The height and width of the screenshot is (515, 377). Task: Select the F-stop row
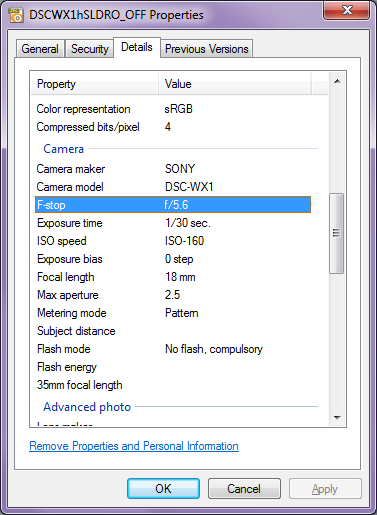[x=173, y=205]
